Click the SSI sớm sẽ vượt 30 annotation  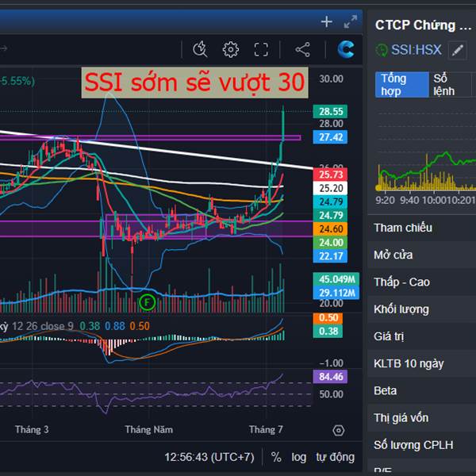coord(194,83)
